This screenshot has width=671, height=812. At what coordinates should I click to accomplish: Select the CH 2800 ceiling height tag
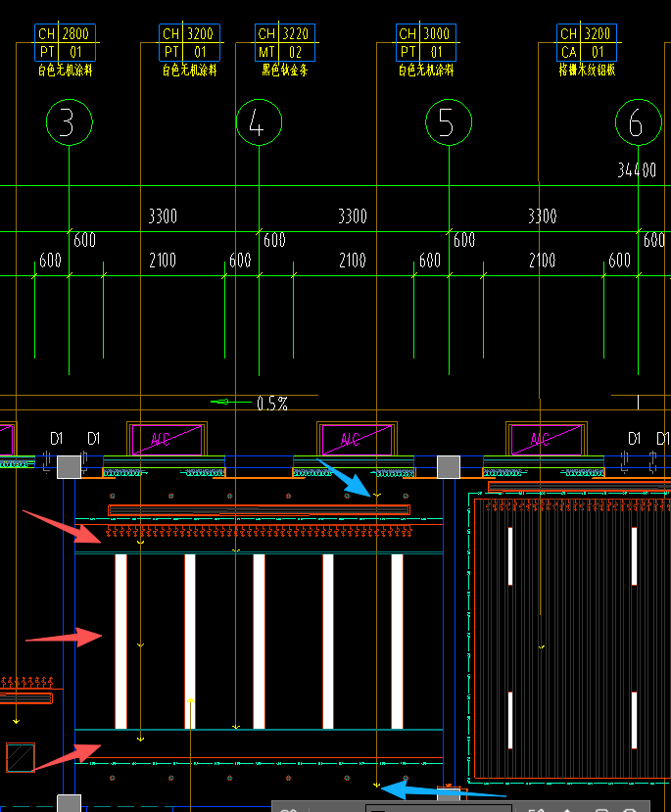66,42
